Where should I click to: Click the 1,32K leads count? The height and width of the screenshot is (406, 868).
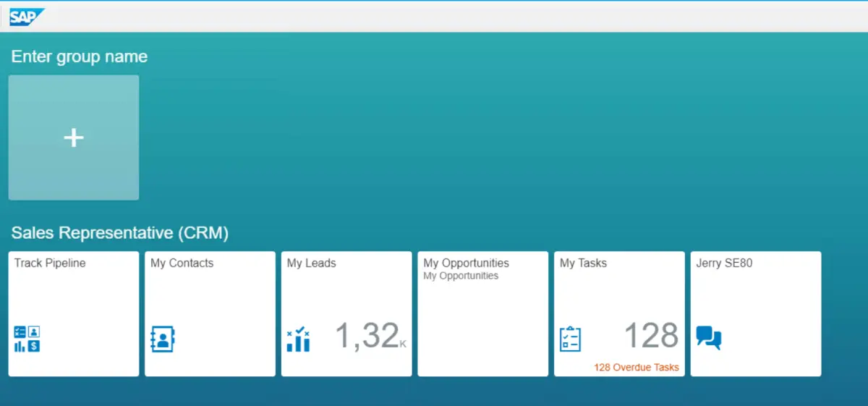[x=370, y=336]
